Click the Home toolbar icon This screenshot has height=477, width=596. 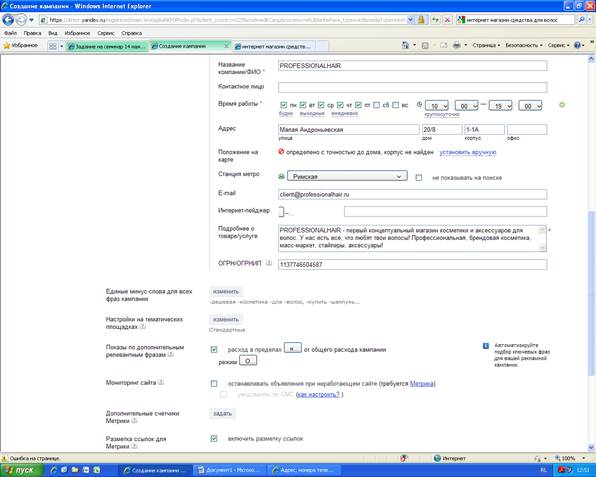click(x=405, y=45)
